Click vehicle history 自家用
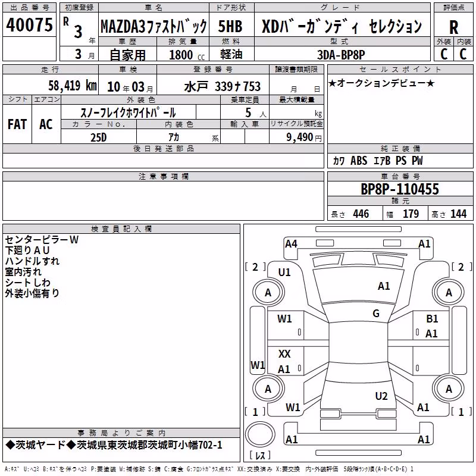Viewport: 476px width, 476px height. click(127, 55)
